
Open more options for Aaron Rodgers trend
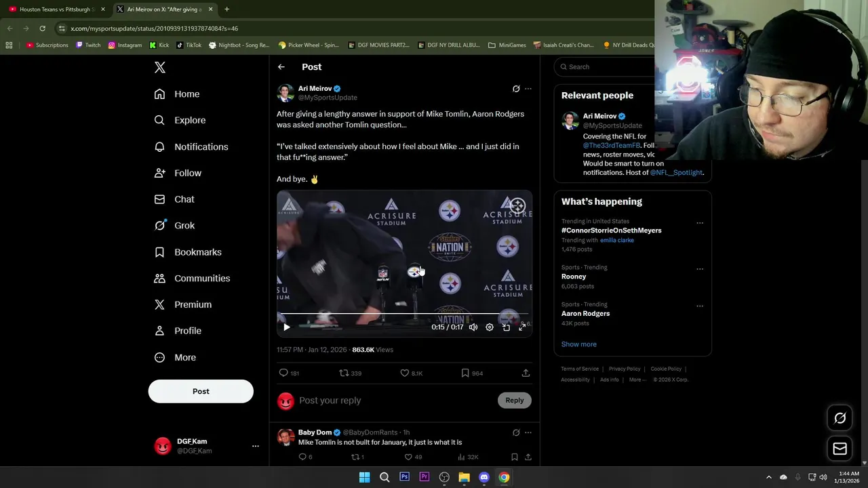pyautogui.click(x=700, y=306)
